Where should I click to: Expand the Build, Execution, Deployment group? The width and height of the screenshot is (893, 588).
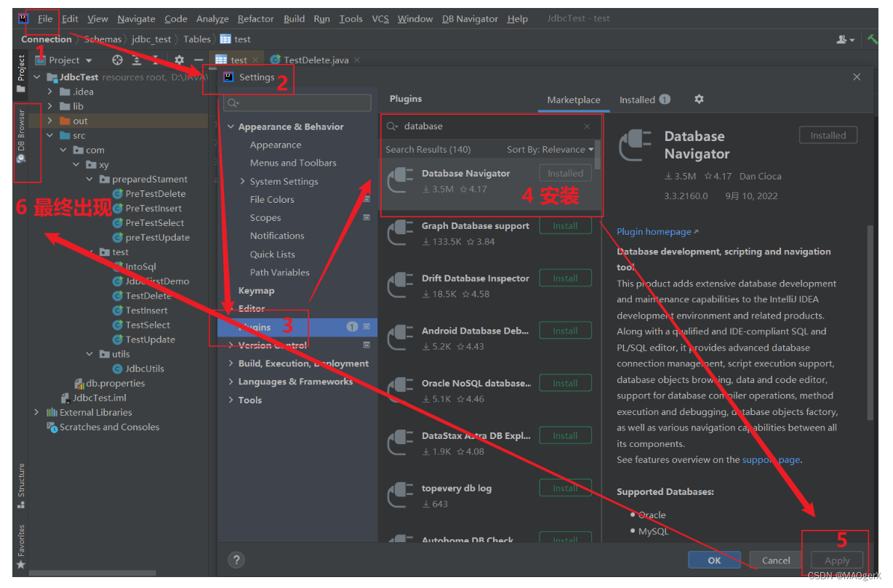(231, 363)
